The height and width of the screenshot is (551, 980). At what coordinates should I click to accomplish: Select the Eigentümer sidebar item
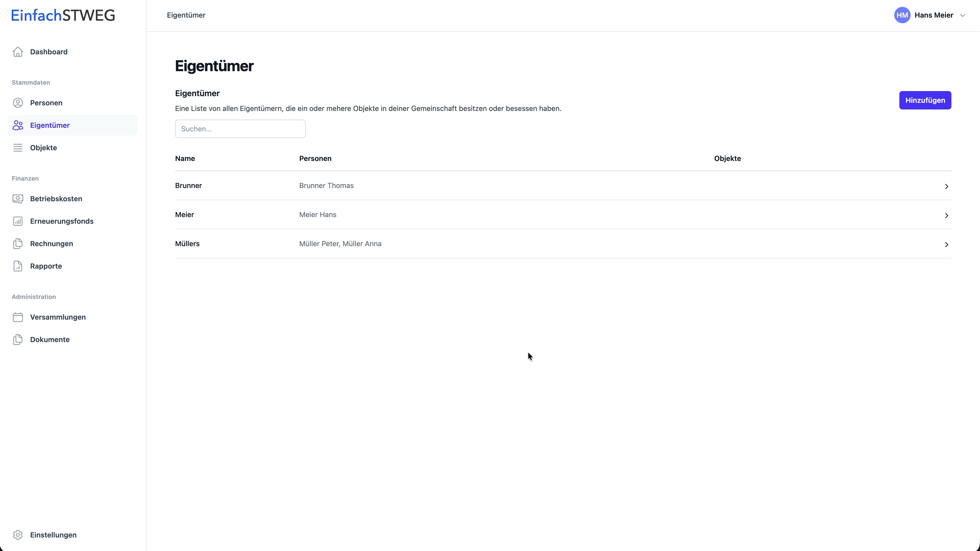coord(50,125)
